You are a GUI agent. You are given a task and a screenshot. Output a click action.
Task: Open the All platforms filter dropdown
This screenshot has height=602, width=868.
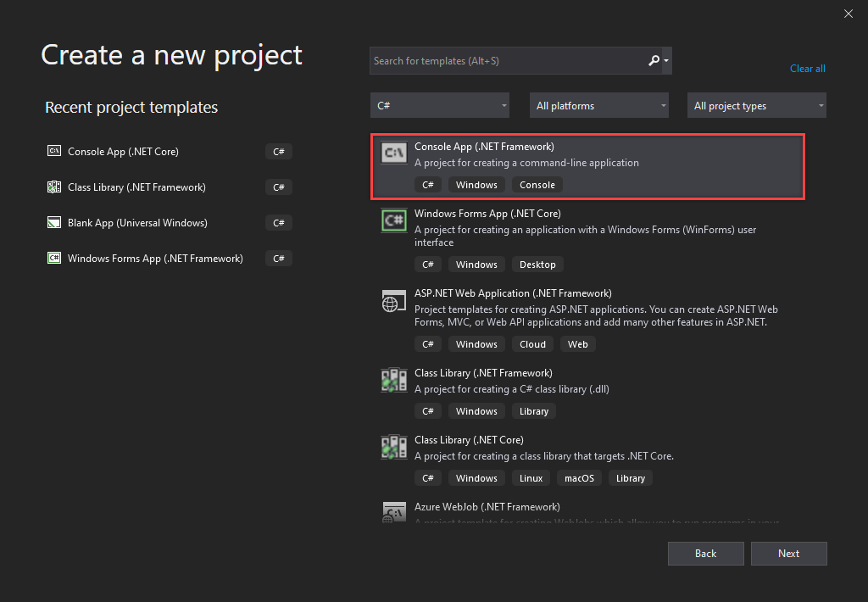(599, 105)
